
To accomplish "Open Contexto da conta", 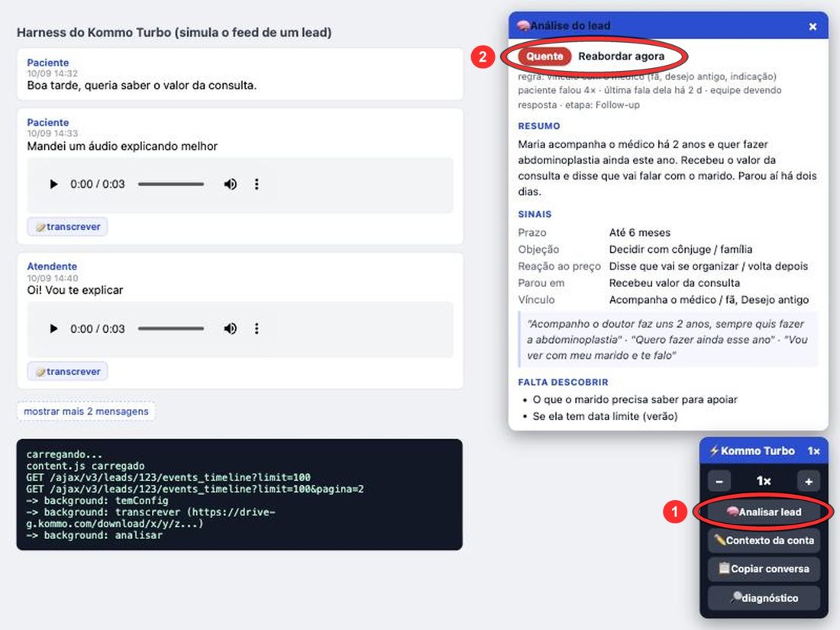I will [x=764, y=541].
